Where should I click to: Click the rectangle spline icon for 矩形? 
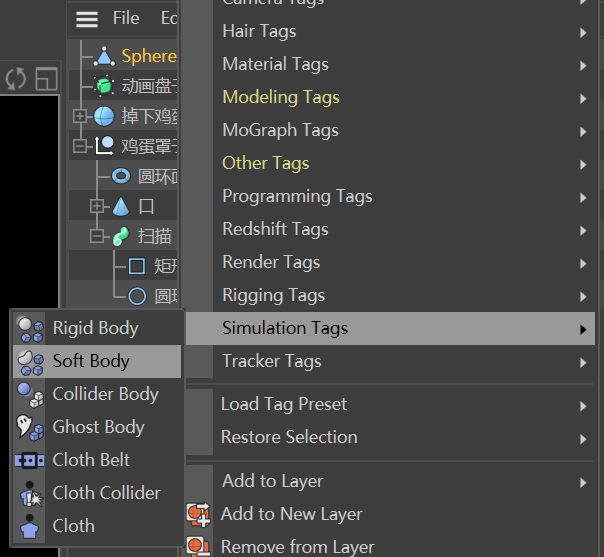click(137, 266)
